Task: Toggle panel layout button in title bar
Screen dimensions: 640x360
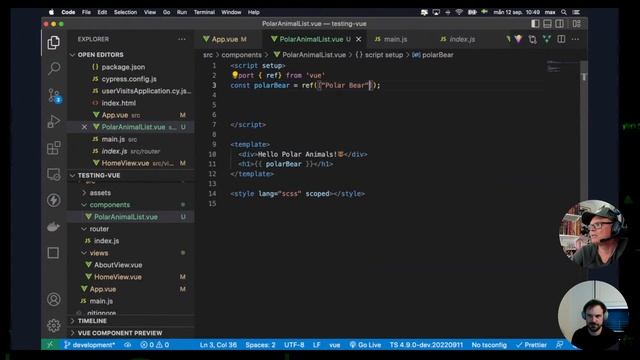Action: click(x=547, y=24)
